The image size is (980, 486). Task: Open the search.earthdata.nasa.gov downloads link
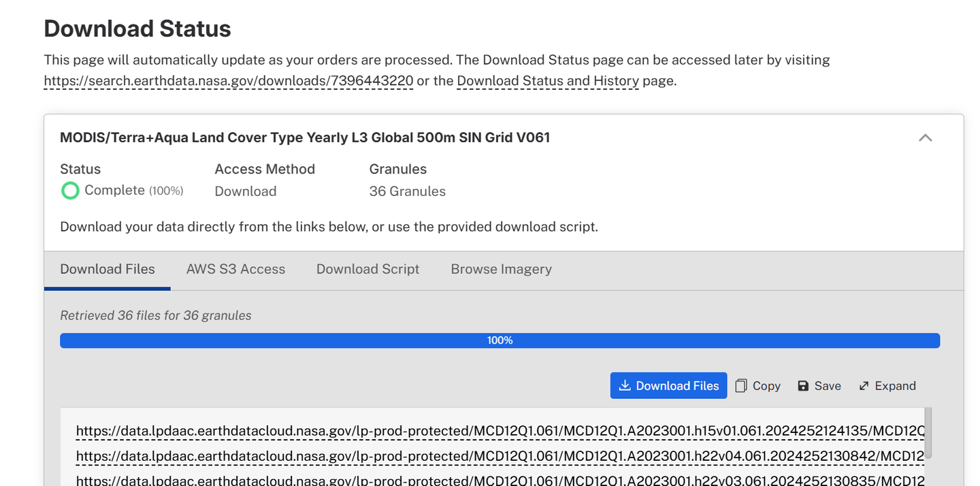point(228,81)
